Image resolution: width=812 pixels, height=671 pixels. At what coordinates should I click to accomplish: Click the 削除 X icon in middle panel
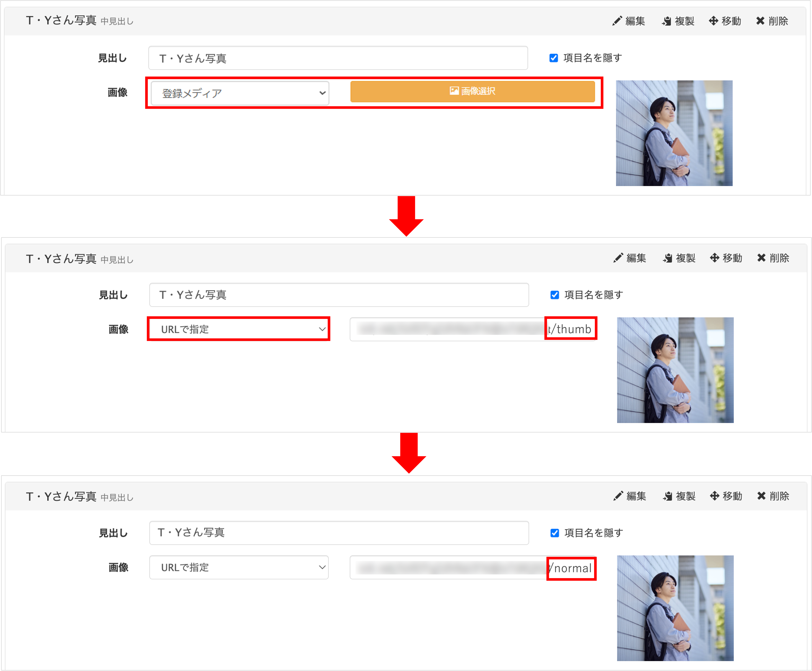point(761,258)
